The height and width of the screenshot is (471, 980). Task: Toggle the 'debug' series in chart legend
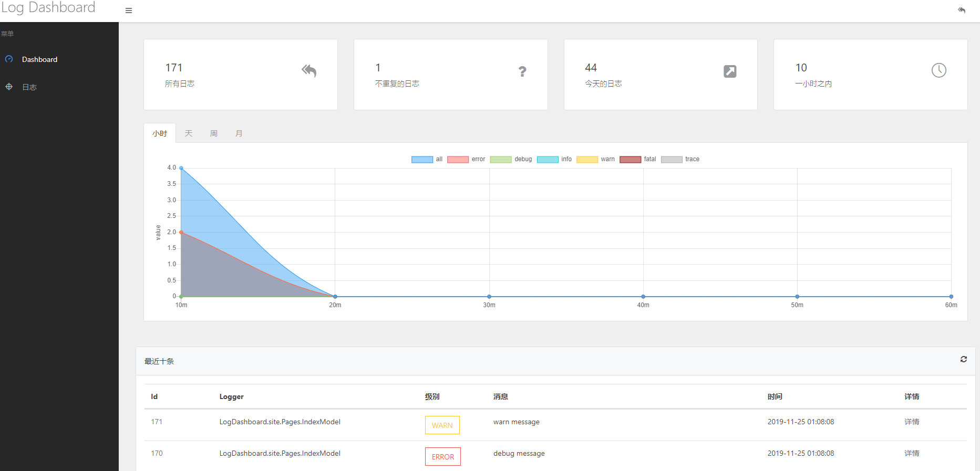(x=511, y=160)
